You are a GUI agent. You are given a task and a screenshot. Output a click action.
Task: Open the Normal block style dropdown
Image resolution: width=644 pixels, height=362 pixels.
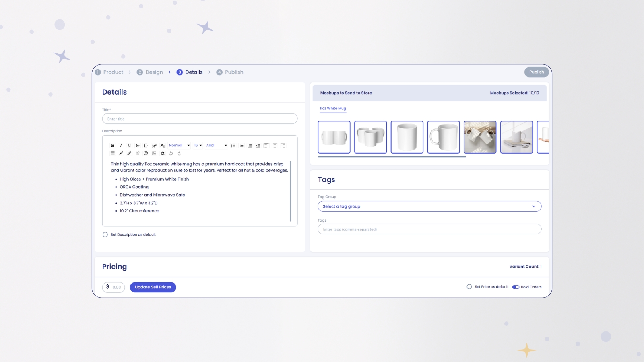(x=179, y=145)
